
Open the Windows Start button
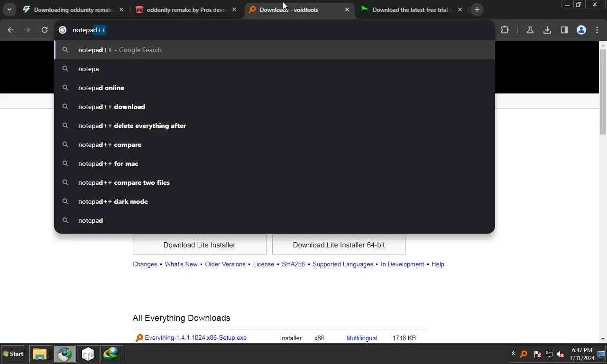(13, 354)
